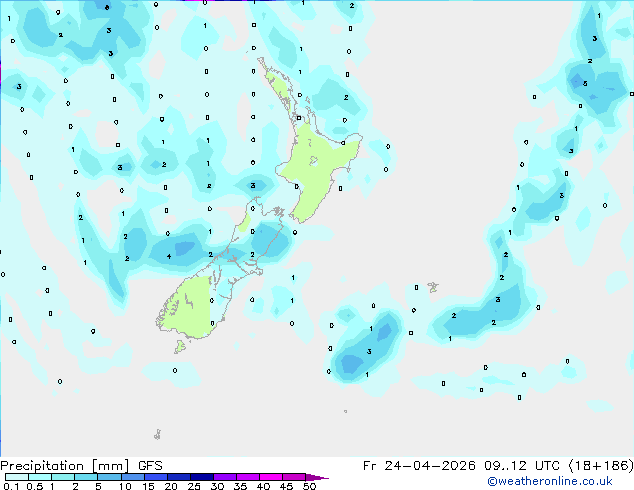Screen dimensions: 634x490
Task: Click the legend label "50"
Action: tap(309, 486)
